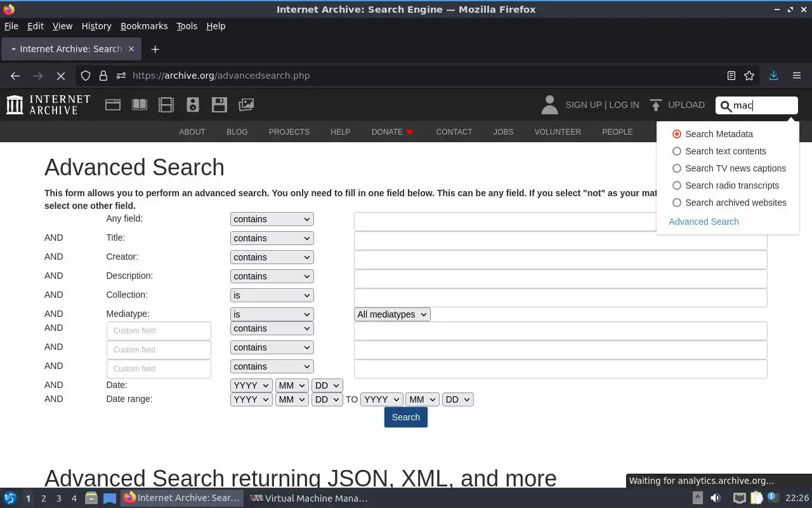Open the Tools menu
The height and width of the screenshot is (508, 812).
click(187, 26)
